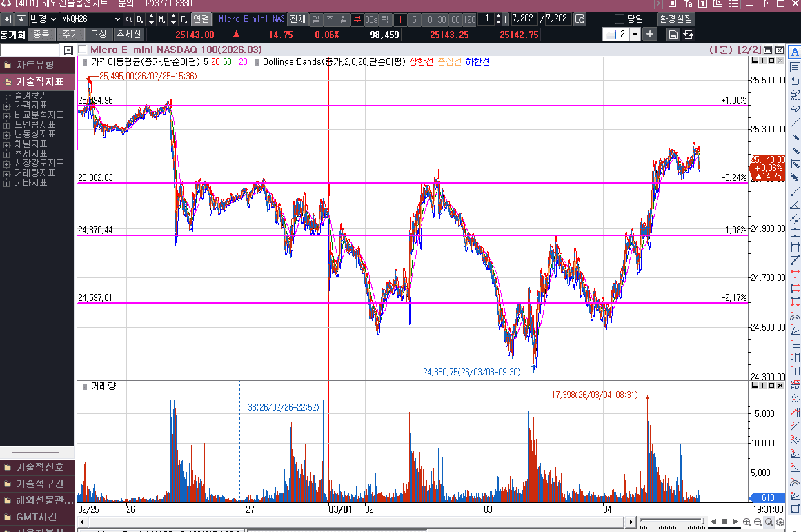Image resolution: width=801 pixels, height=532 pixels.
Task: Click the list icon beside the search box
Action: pos(68,50)
